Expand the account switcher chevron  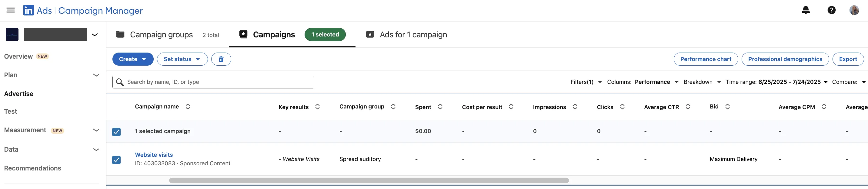point(95,34)
